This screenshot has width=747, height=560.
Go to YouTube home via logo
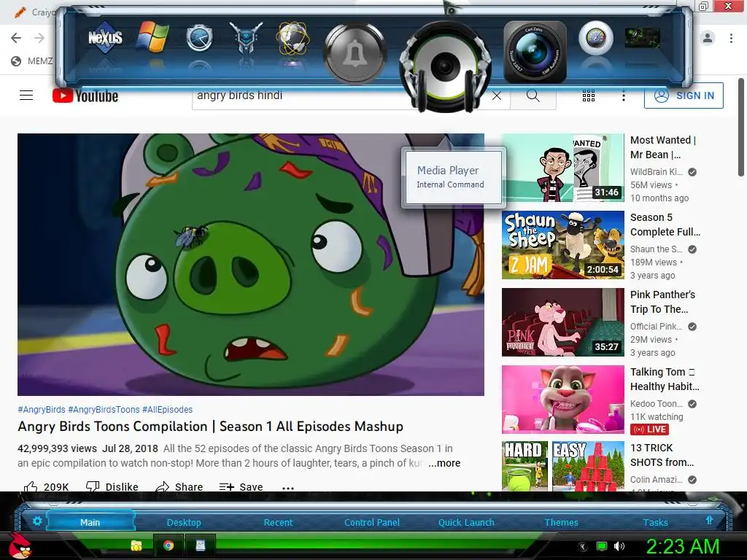(x=85, y=96)
